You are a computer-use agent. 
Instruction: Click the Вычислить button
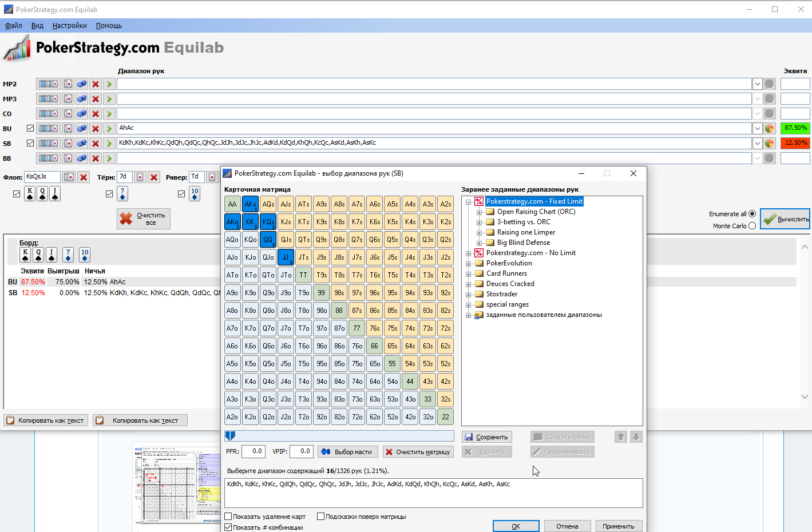point(785,219)
